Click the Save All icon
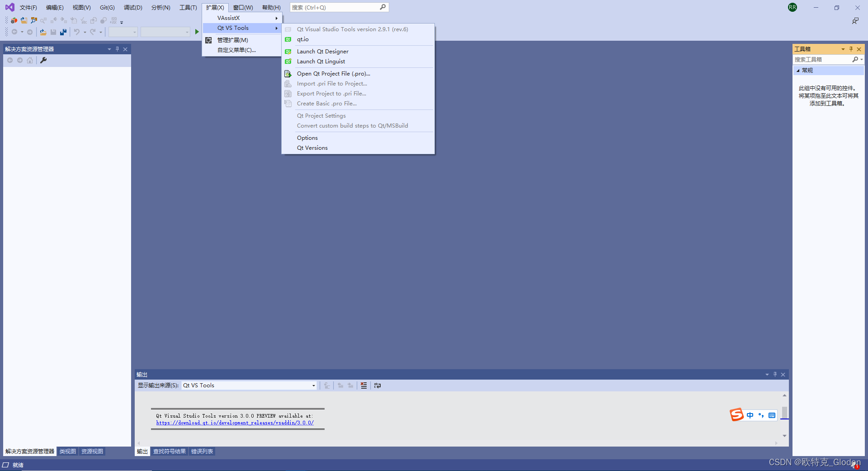This screenshot has width=868, height=471. pyautogui.click(x=63, y=32)
